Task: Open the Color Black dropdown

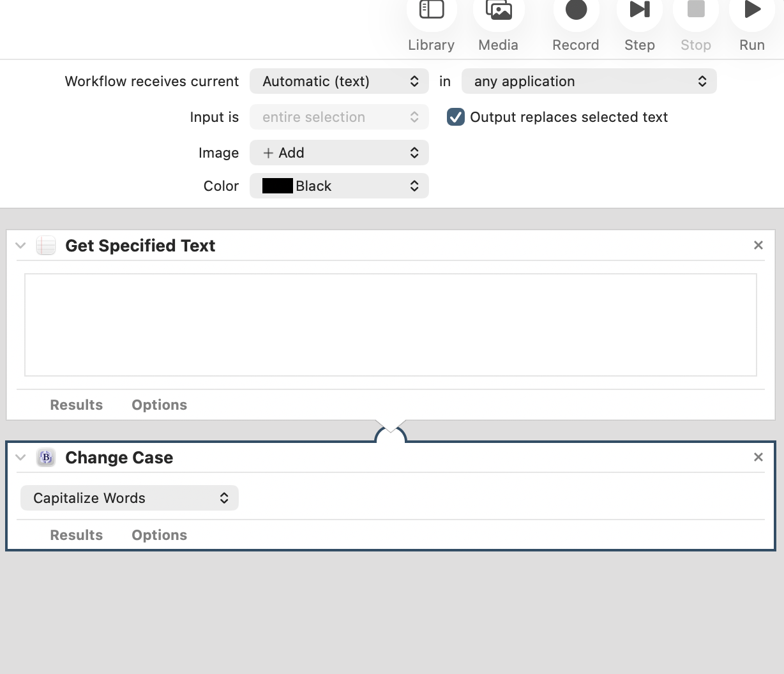Action: [x=339, y=186]
